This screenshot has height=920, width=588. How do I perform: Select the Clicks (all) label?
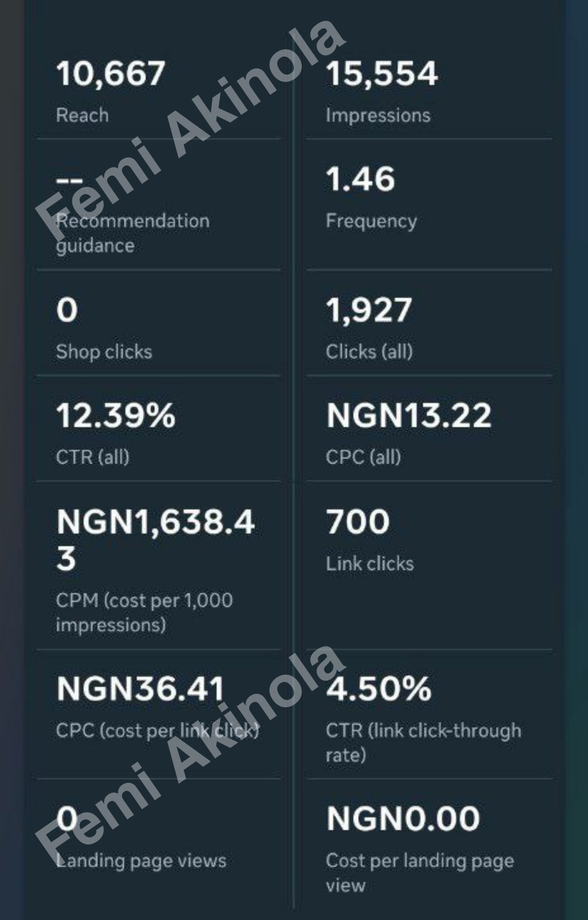click(x=369, y=351)
